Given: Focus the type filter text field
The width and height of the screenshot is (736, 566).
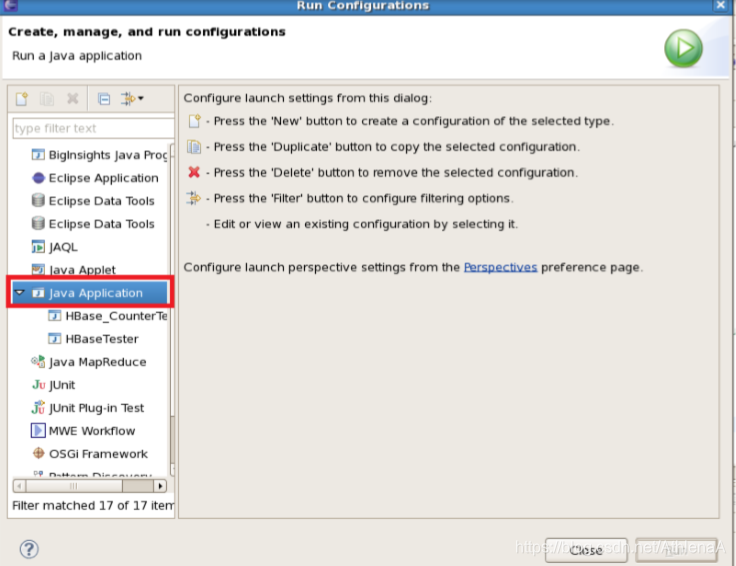Looking at the screenshot, I should pos(93,128).
